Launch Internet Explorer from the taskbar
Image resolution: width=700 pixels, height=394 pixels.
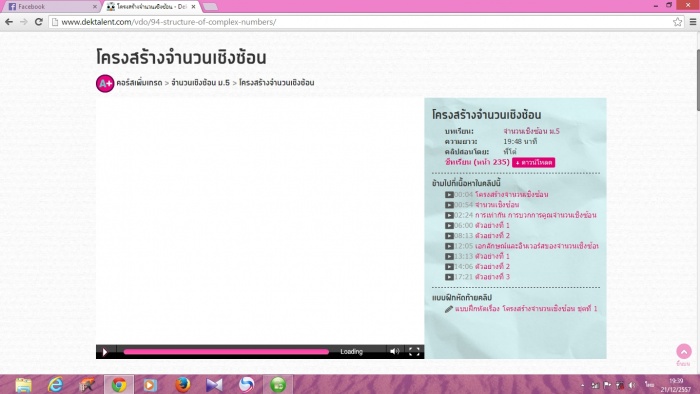[55, 385]
